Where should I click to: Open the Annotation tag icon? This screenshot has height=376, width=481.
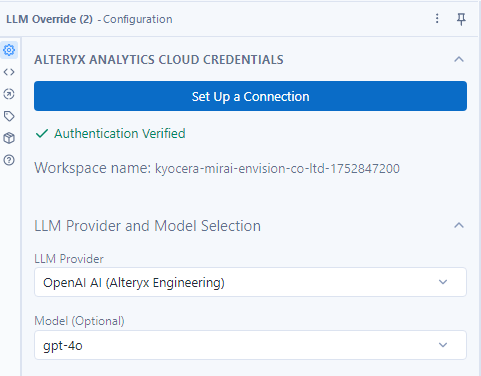tap(9, 116)
